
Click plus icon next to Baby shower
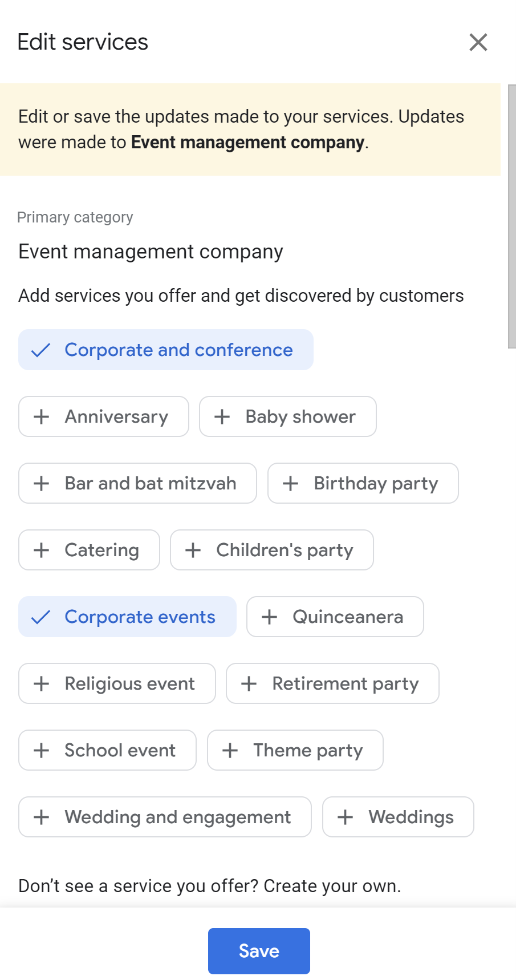coord(222,416)
